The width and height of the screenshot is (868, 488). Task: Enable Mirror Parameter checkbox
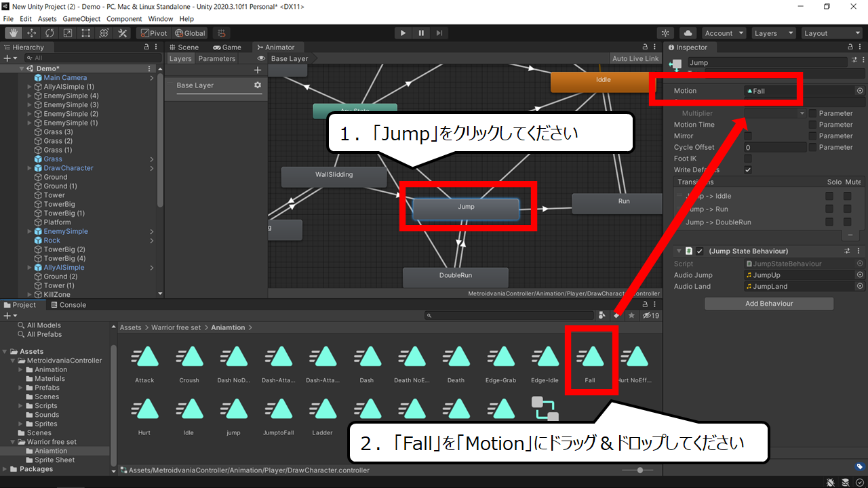[x=812, y=136]
